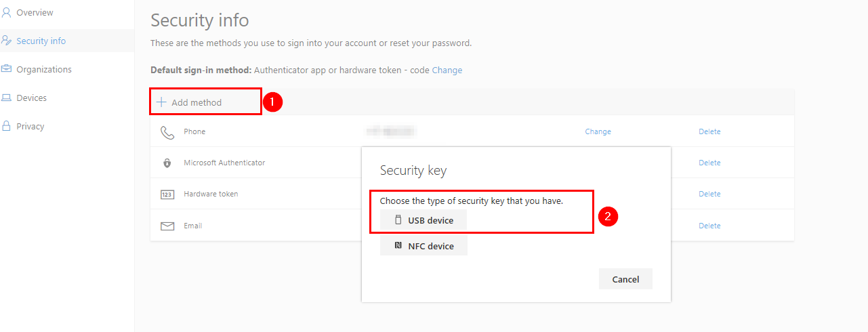The height and width of the screenshot is (332, 868).
Task: Click the Privacy lock icon
Action: [x=7, y=126]
